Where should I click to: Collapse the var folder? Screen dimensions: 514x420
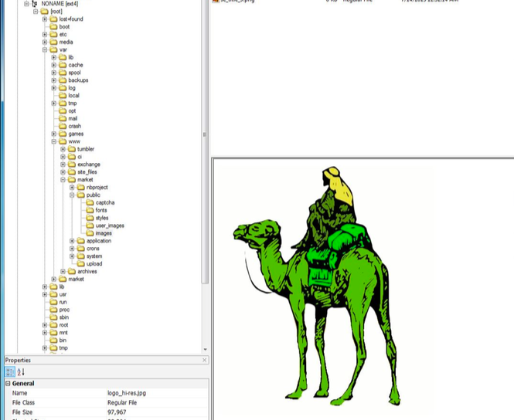45,49
